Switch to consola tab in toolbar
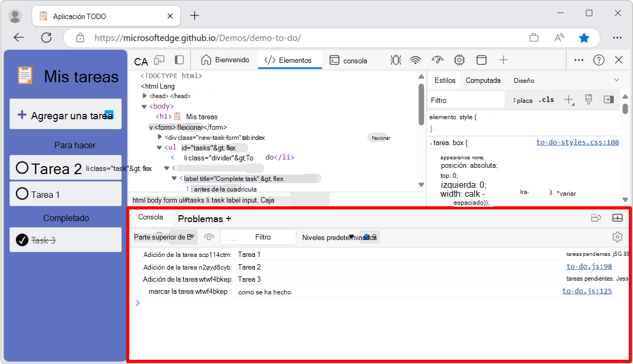 click(349, 60)
